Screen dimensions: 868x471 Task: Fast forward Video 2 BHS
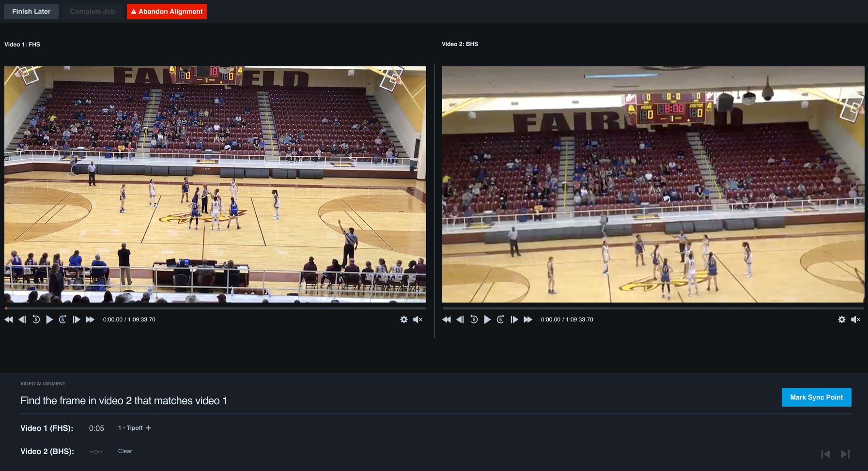pos(528,319)
